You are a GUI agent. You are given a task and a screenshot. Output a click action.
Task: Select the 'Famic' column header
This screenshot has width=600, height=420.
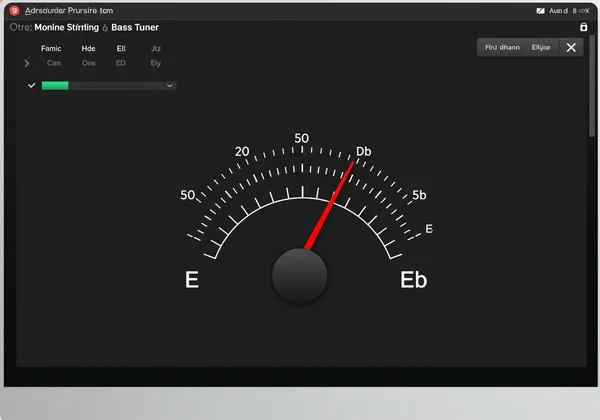(51, 49)
